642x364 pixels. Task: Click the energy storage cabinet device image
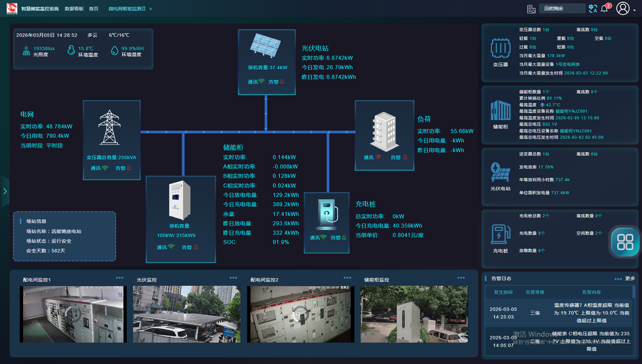(180, 200)
